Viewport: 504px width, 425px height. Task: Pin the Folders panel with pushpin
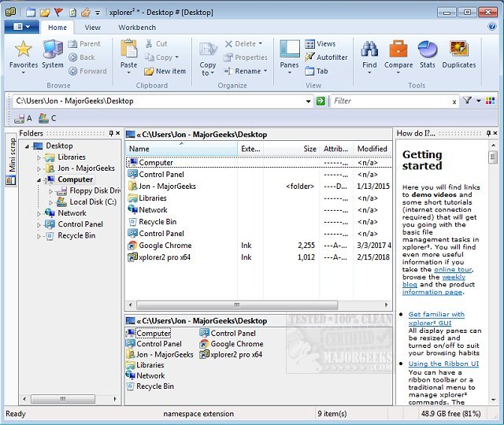(x=110, y=134)
